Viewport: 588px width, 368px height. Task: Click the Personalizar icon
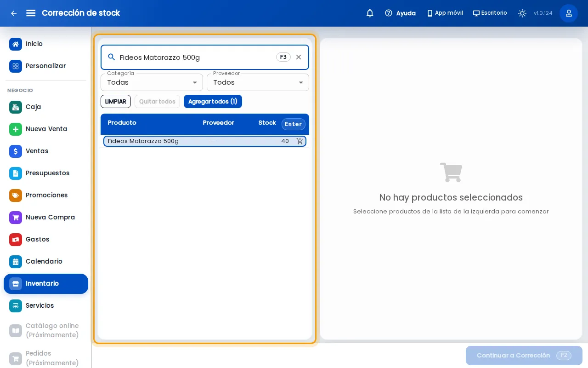pyautogui.click(x=16, y=66)
